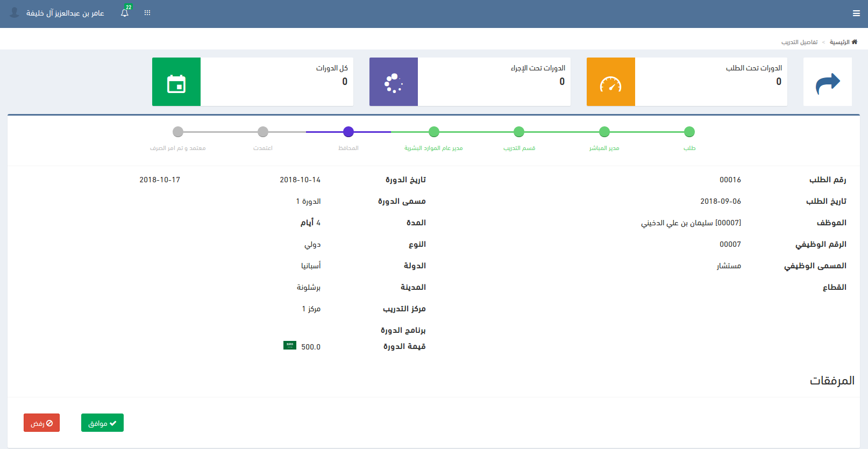The image size is (868, 449).
Task: Select the قسم التدريب step marker
Action: pos(519,132)
